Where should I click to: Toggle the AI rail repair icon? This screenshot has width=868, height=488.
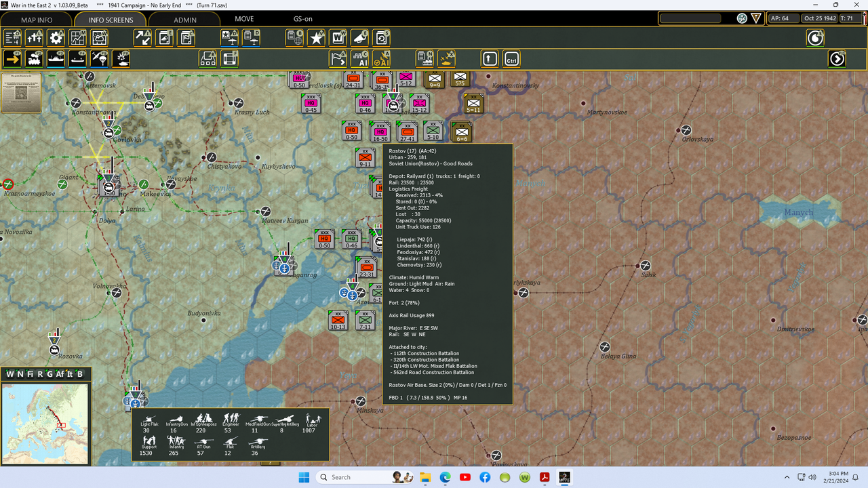tap(360, 59)
